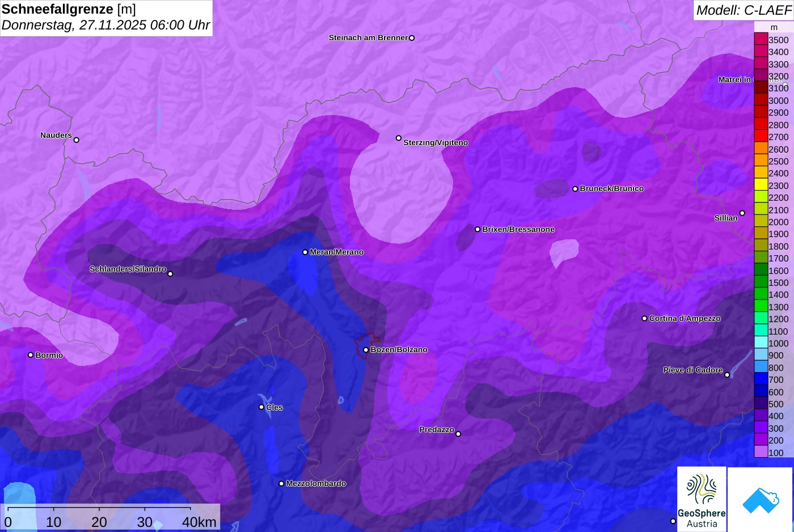The width and height of the screenshot is (794, 532).
Task: Click the Predazzo label
Action: coord(437,430)
